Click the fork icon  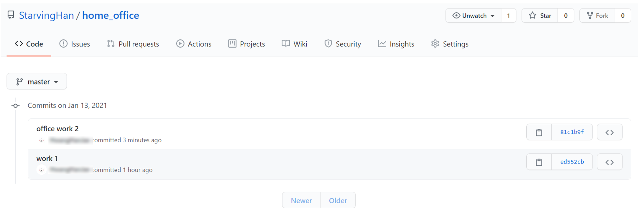tap(590, 16)
